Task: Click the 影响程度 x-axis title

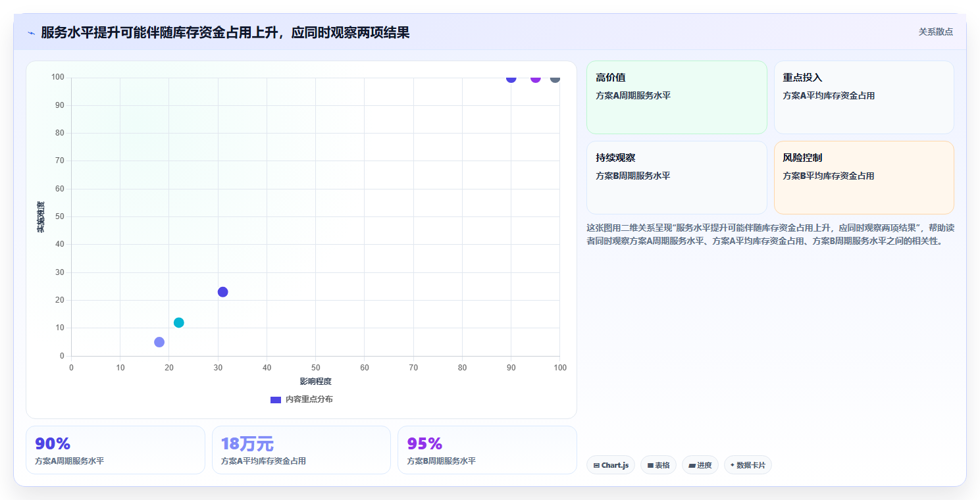Action: pos(315,382)
